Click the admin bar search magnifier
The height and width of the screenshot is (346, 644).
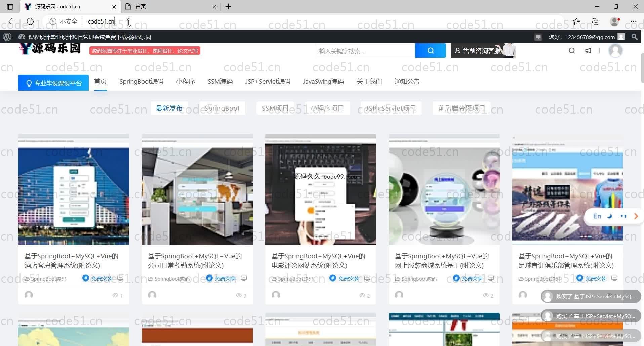coord(634,37)
